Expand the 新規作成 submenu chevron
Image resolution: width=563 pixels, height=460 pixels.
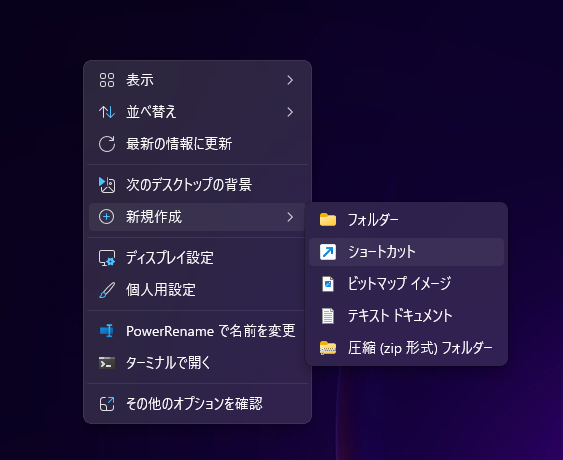[x=290, y=217]
